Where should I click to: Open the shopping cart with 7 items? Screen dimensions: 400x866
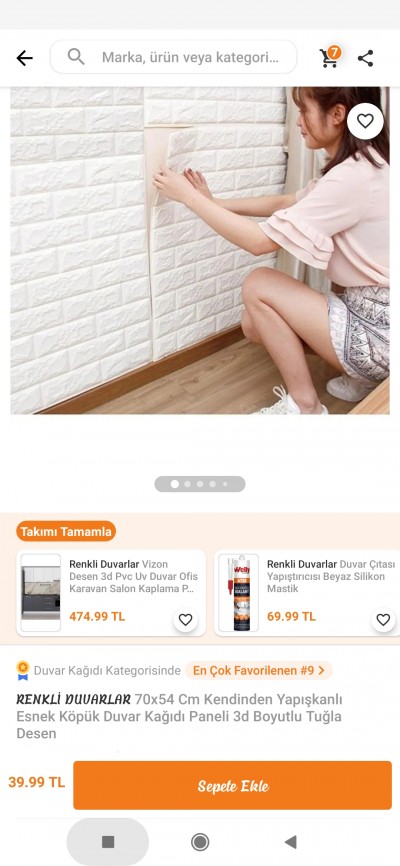[330, 57]
